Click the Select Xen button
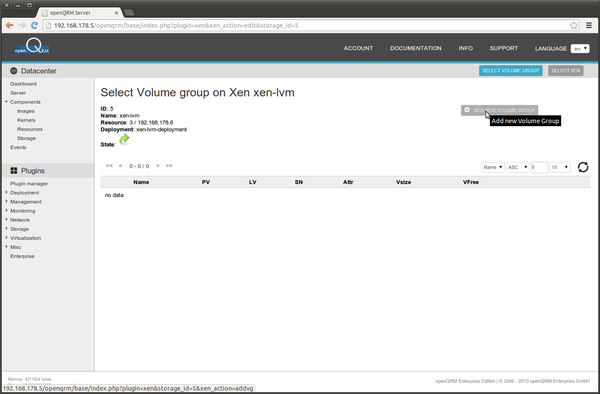This screenshot has height=394, width=600. click(x=566, y=70)
